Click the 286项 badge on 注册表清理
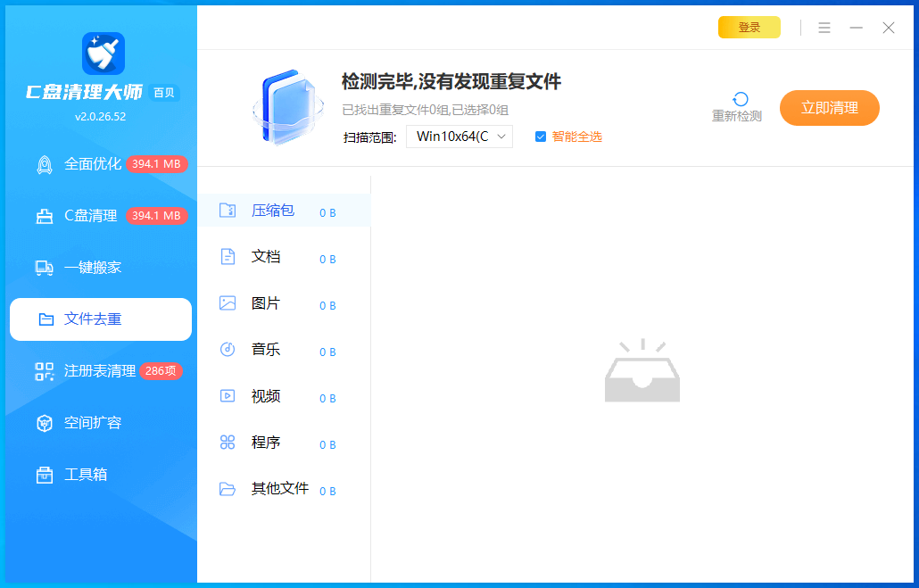 [161, 371]
